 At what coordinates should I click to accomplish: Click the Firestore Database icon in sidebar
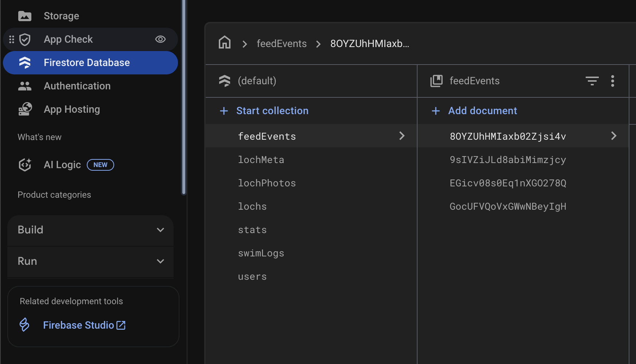coord(25,63)
